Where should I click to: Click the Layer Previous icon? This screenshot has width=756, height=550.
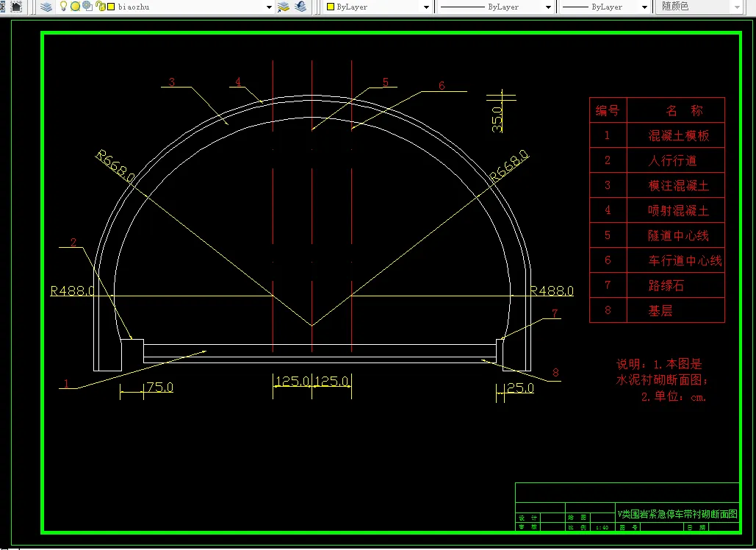click(300, 7)
